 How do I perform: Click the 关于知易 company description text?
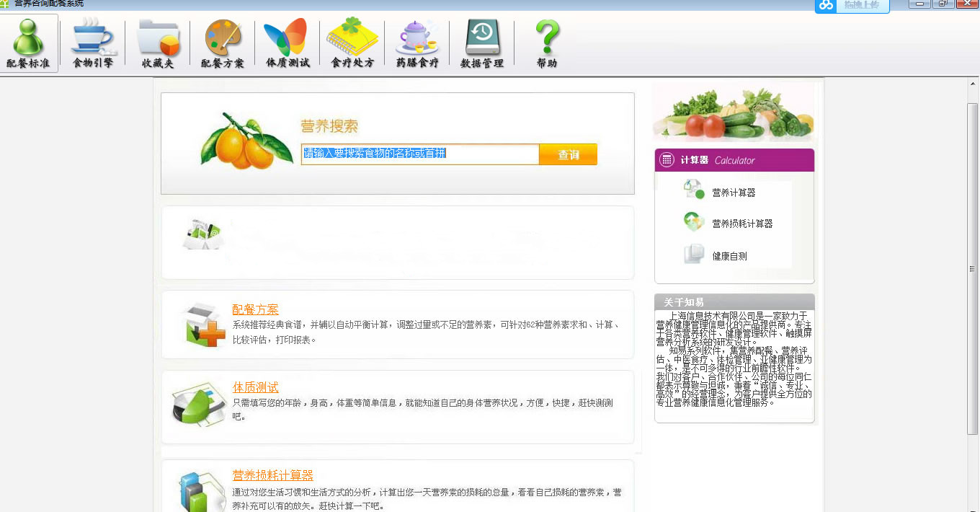pos(734,359)
